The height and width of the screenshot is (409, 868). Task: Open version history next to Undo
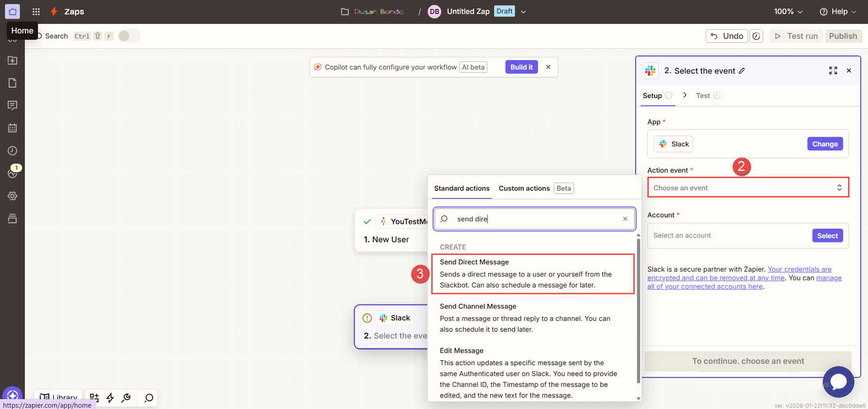(x=756, y=36)
